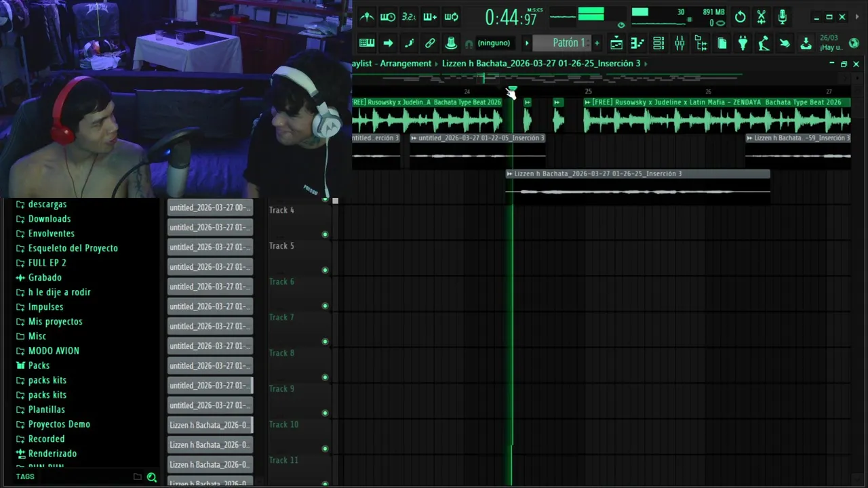Open the MODO AVION folder
Screen dimensions: 868x488
pyautogui.click(x=54, y=350)
